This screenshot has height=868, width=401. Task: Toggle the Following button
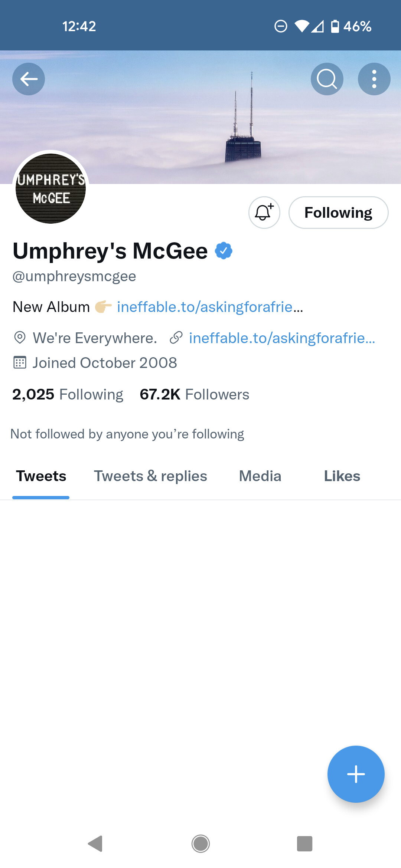[338, 213]
